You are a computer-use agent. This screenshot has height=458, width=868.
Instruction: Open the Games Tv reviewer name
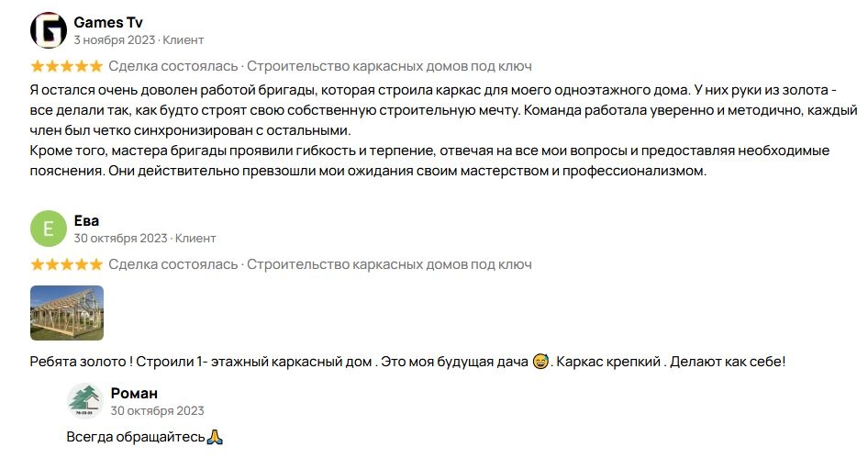point(107,22)
